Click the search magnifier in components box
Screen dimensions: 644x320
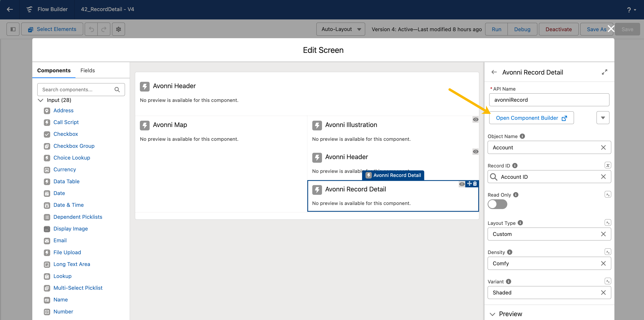pos(117,89)
